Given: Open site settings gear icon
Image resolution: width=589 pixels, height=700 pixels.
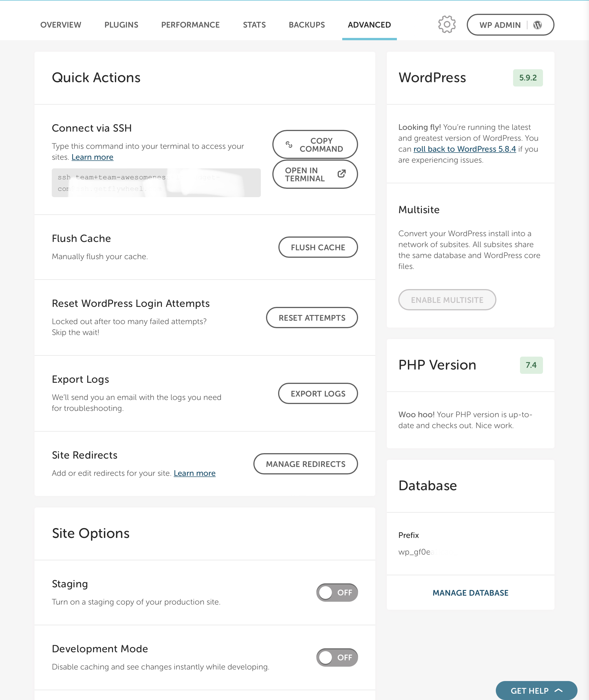Looking at the screenshot, I should tap(446, 25).
